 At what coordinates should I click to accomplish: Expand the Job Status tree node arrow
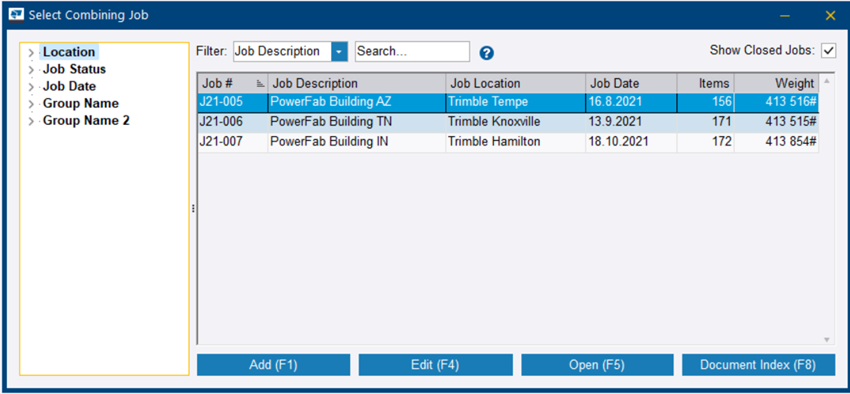click(31, 70)
